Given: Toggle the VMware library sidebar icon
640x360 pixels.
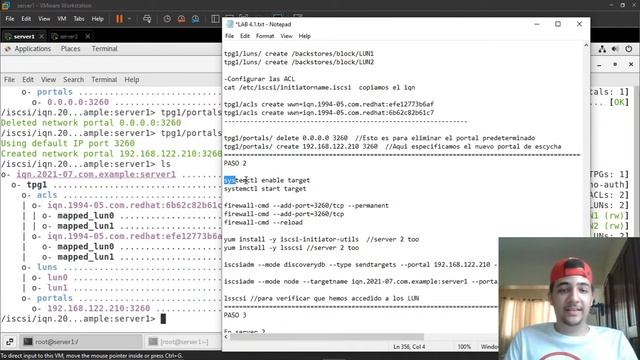Looking at the screenshot, I should click(x=215, y=19).
